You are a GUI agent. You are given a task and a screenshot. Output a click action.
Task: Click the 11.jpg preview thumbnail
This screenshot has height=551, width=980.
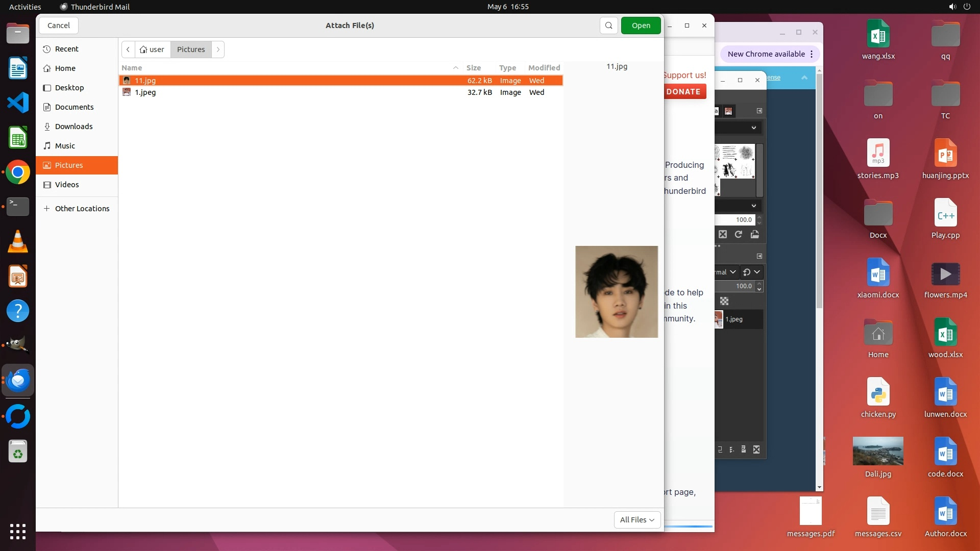[616, 292]
